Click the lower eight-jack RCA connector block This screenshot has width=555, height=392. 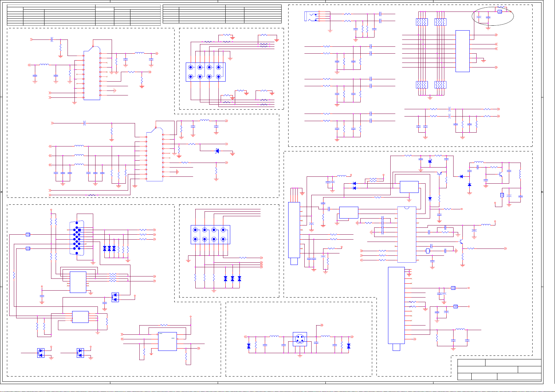(x=210, y=235)
